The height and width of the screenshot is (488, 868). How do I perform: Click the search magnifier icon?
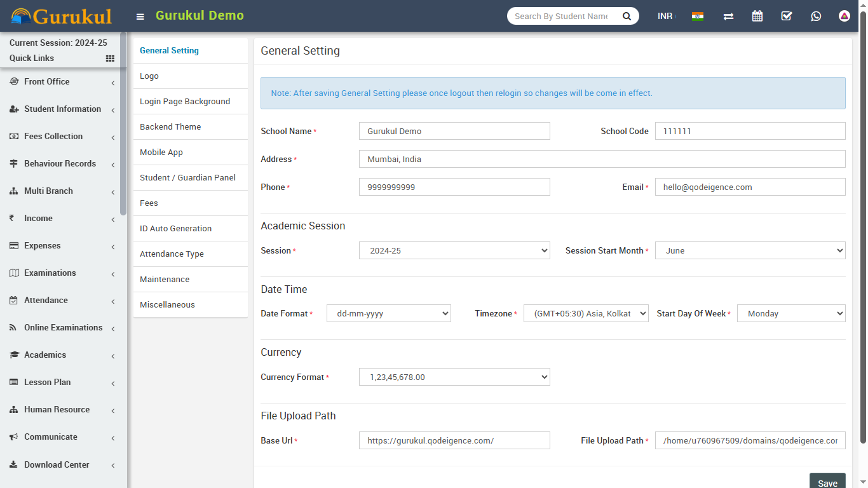pos(627,16)
